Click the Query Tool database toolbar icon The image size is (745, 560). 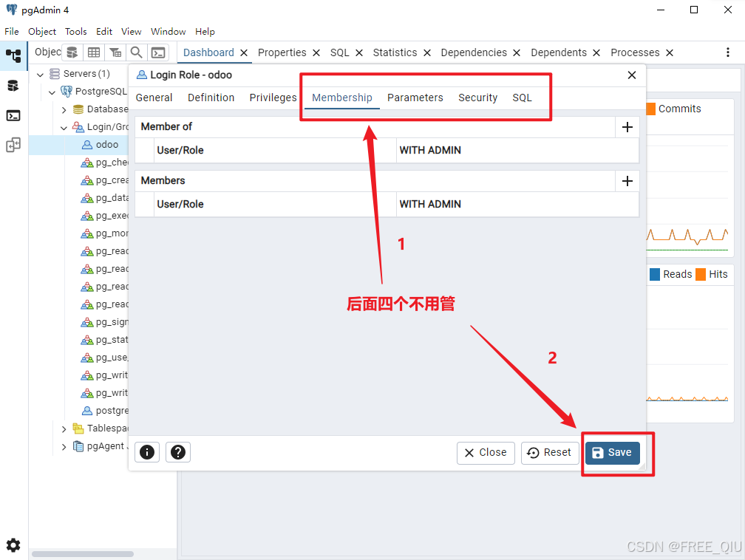pos(72,52)
